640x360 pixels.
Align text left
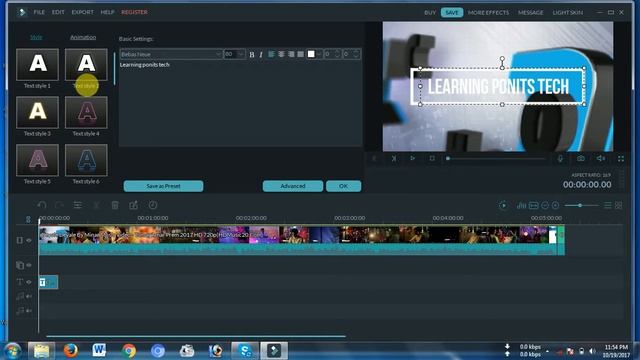(x=271, y=54)
